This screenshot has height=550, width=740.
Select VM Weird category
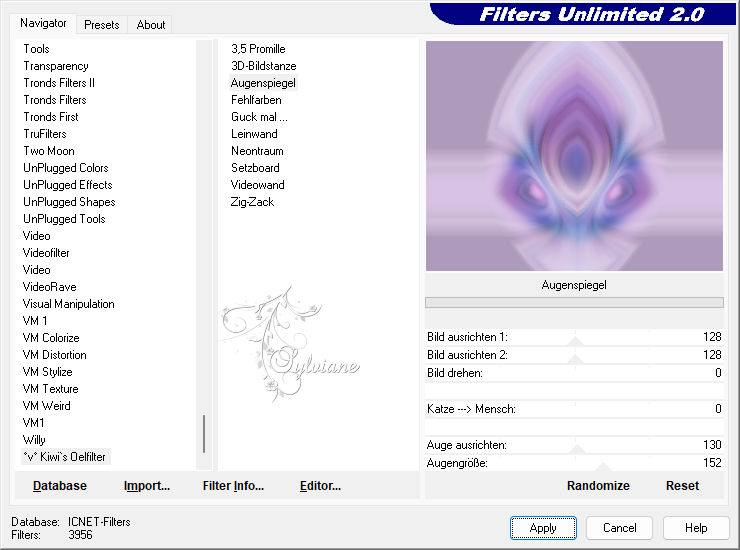tap(47, 406)
